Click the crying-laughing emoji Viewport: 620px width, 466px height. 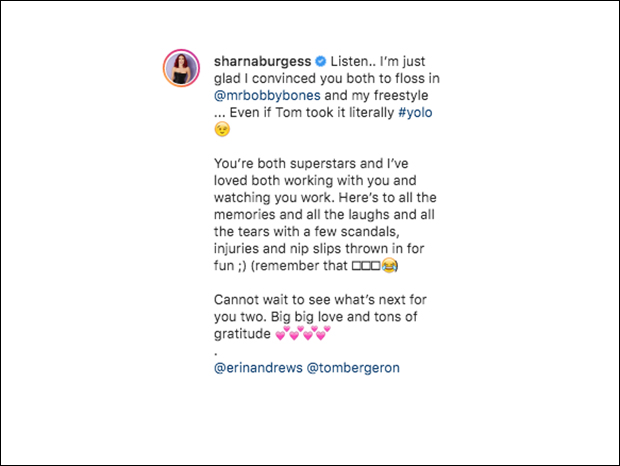389,266
